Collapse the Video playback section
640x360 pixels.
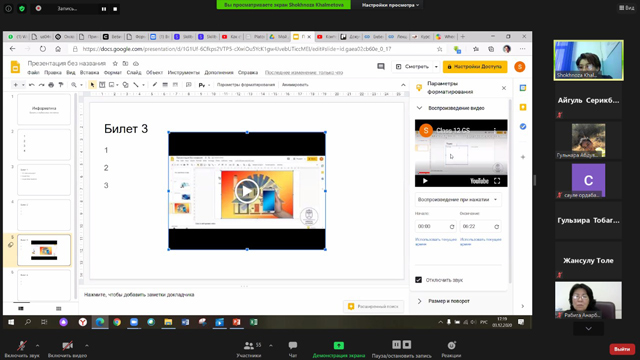[419, 108]
